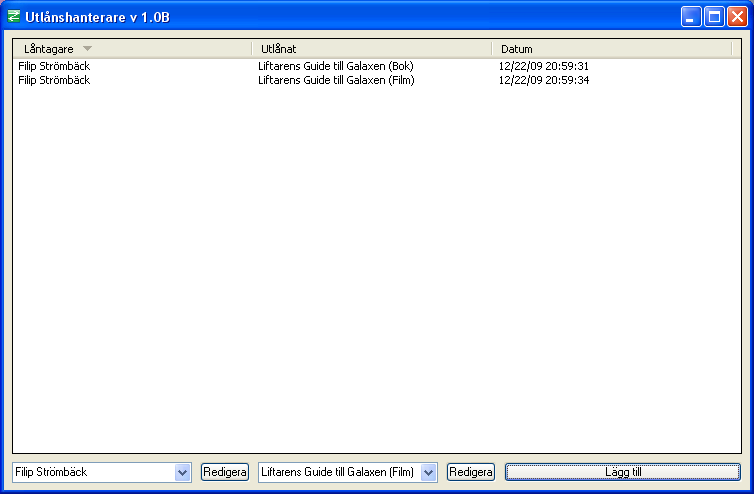Maximize the Utlånshanterare window
The height and width of the screenshot is (494, 754).
coord(714,16)
